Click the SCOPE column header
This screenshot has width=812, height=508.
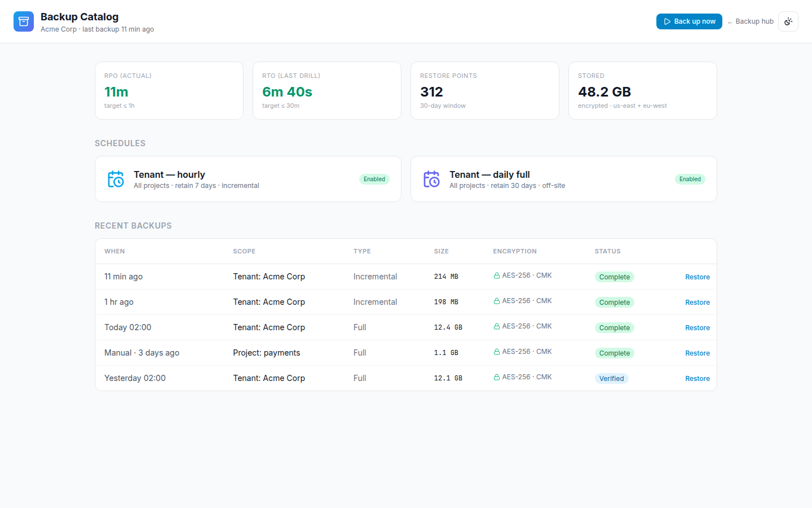point(244,251)
